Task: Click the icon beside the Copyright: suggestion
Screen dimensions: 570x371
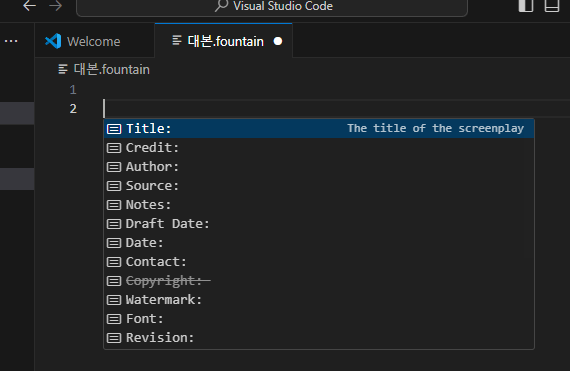Action: click(x=114, y=281)
